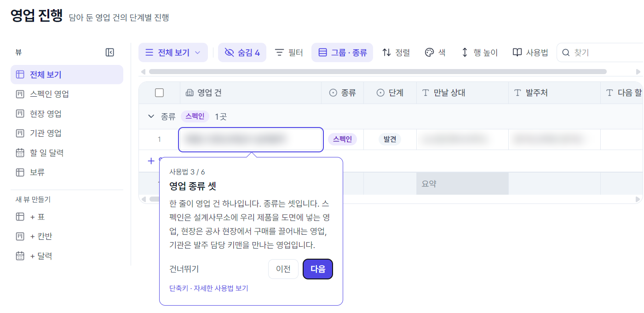Click top scrollbar left arrow
Image resolution: width=644 pixels, height=313 pixels.
click(x=143, y=72)
